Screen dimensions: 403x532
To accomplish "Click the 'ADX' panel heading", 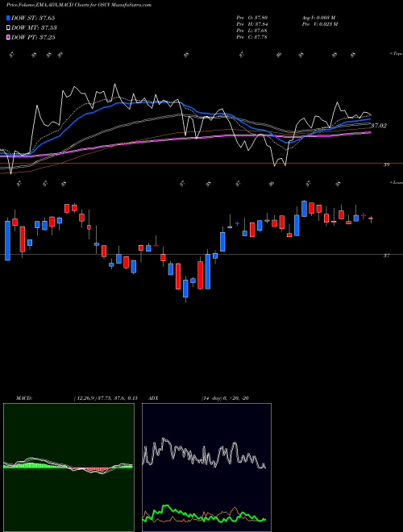I will (x=153, y=398).
